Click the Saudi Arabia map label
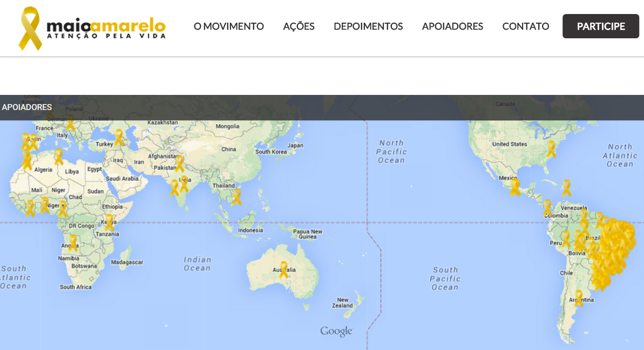644x350 pixels. click(x=122, y=179)
